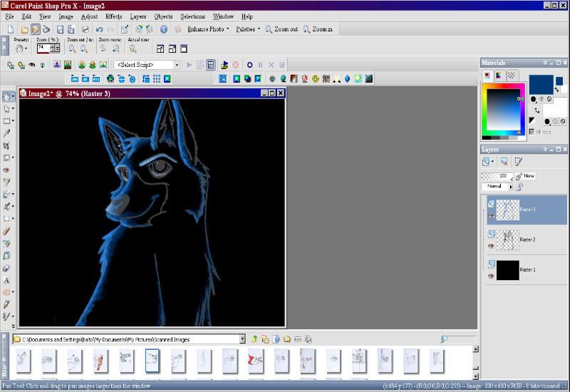Select the Red Eye tool
The image size is (570, 392).
(6, 170)
